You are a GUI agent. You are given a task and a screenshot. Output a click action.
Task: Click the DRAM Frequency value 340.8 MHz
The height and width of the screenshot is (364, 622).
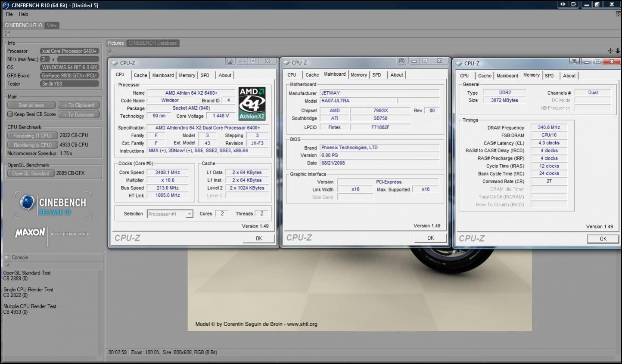pyautogui.click(x=549, y=127)
